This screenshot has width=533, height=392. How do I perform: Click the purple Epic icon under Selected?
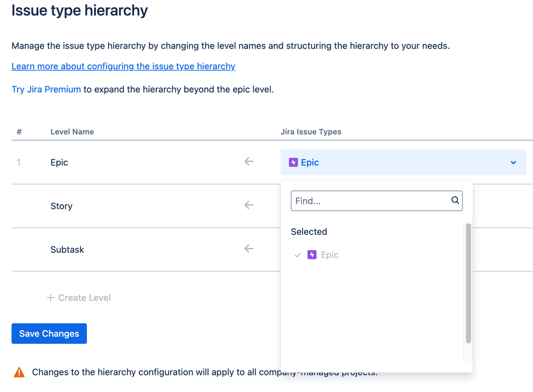[312, 255]
